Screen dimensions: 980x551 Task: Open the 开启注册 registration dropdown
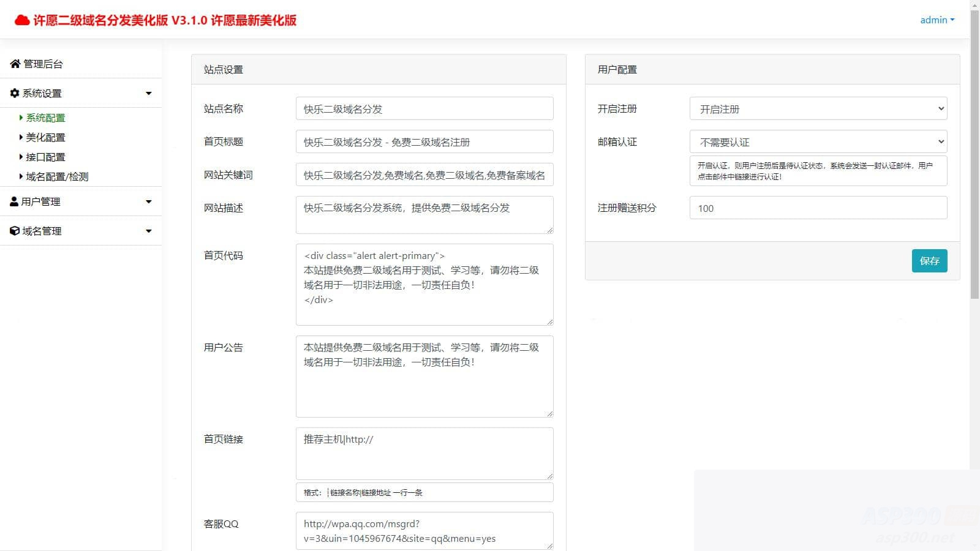(x=817, y=108)
